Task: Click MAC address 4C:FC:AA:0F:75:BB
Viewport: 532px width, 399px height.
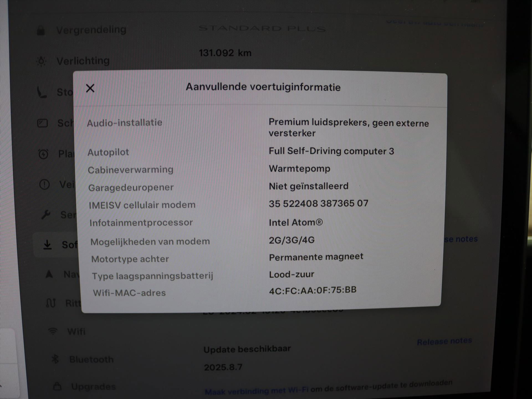Action: (x=313, y=290)
